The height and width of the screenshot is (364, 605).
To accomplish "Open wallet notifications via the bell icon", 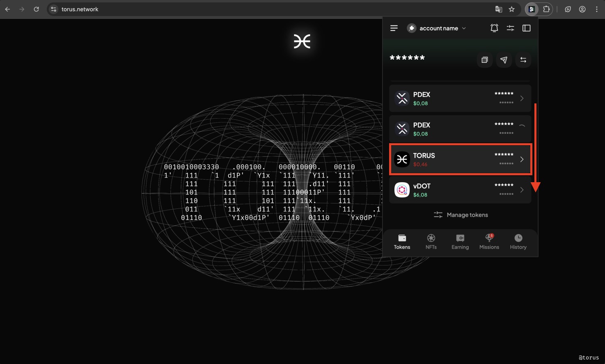I will [x=494, y=27].
